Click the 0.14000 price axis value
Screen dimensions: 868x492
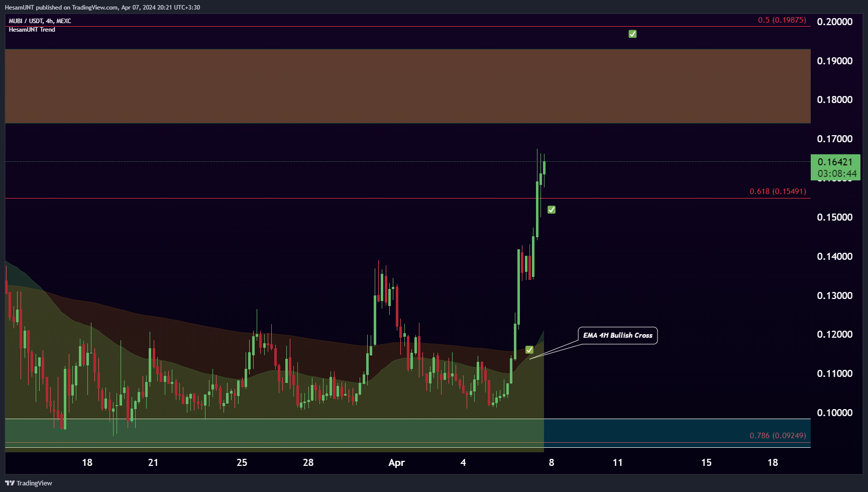tap(834, 256)
